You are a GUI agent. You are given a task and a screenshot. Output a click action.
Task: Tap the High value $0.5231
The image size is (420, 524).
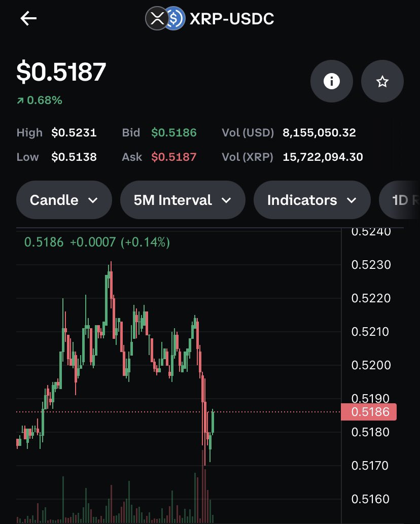(x=74, y=133)
